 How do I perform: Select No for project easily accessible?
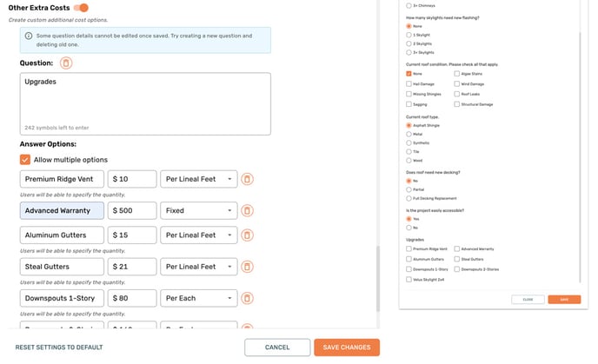point(409,228)
